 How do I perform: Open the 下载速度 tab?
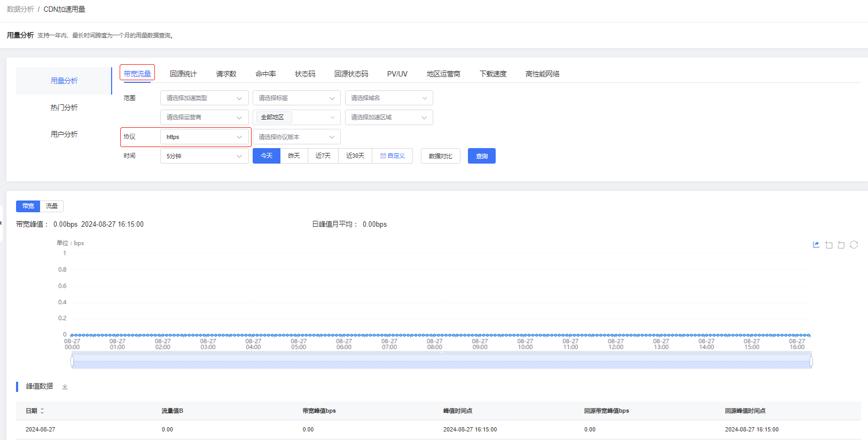[493, 74]
